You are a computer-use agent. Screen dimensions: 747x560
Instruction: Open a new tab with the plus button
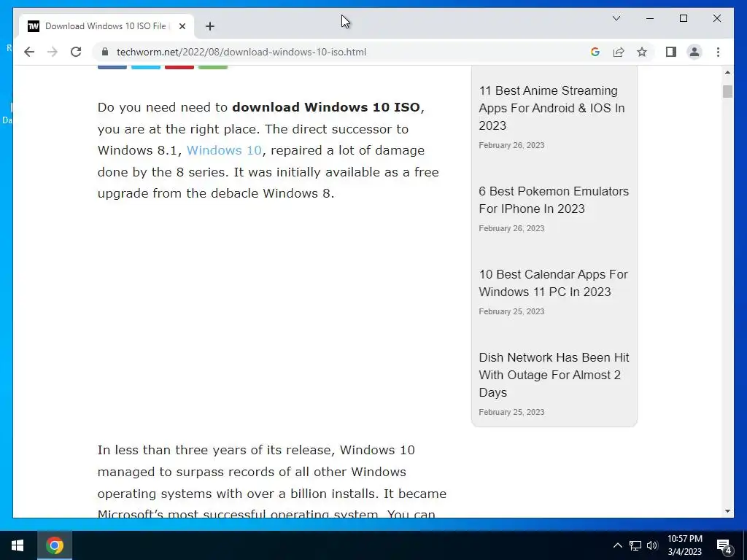(210, 26)
